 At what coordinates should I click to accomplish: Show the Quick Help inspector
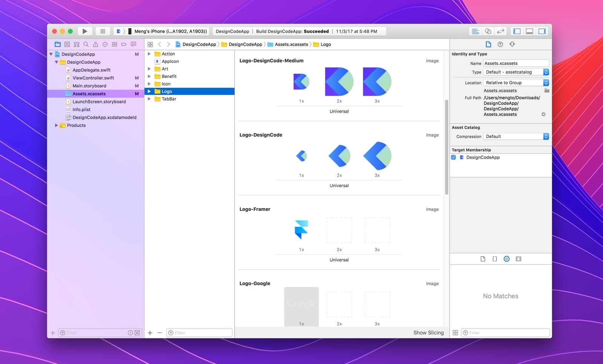(x=500, y=44)
